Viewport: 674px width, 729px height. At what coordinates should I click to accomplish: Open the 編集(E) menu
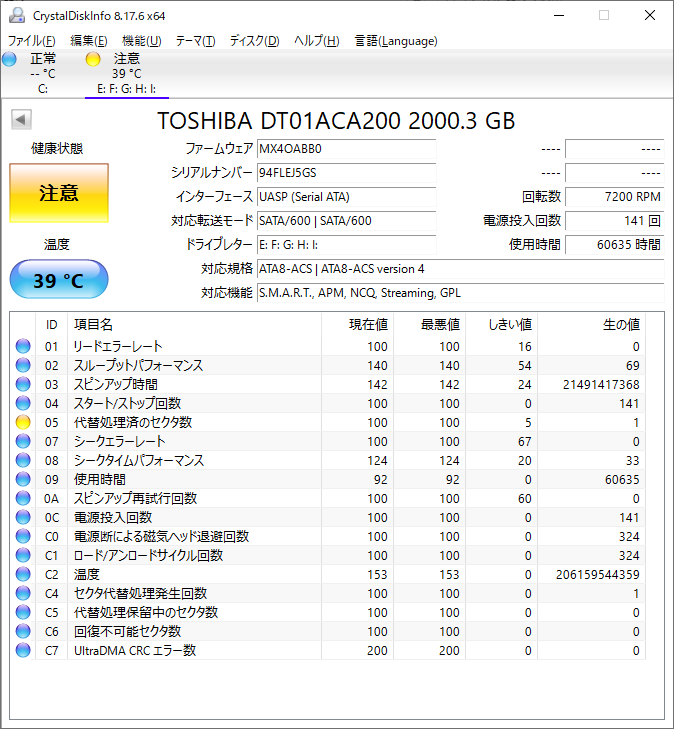click(89, 41)
